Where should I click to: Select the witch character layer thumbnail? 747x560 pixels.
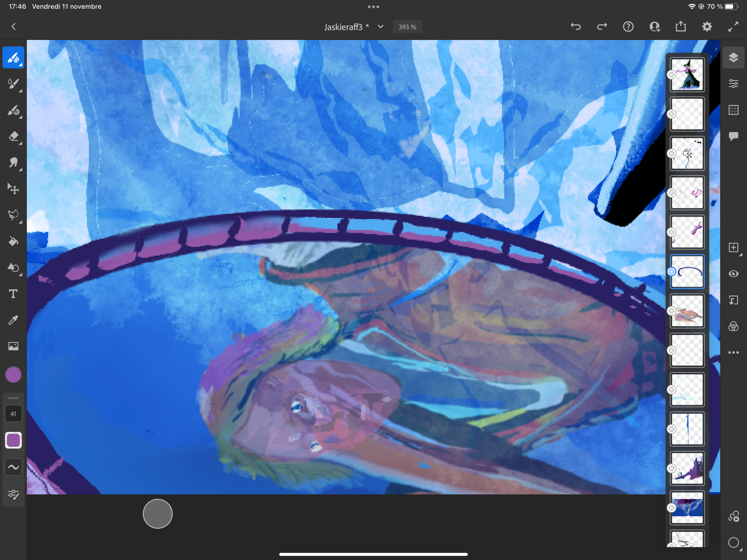(x=687, y=75)
